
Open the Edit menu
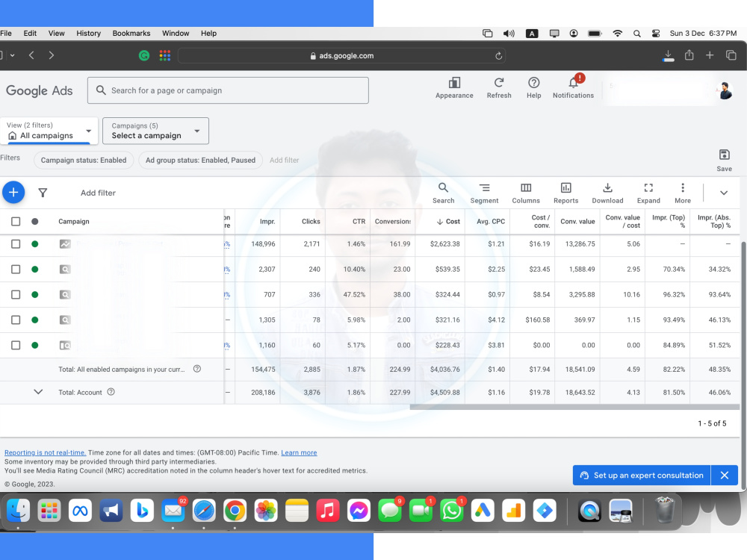click(30, 34)
